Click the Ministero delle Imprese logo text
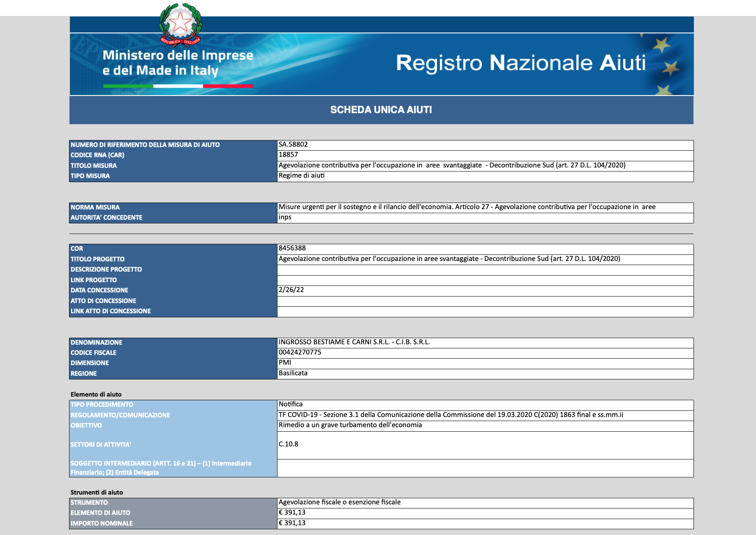 pyautogui.click(x=178, y=62)
